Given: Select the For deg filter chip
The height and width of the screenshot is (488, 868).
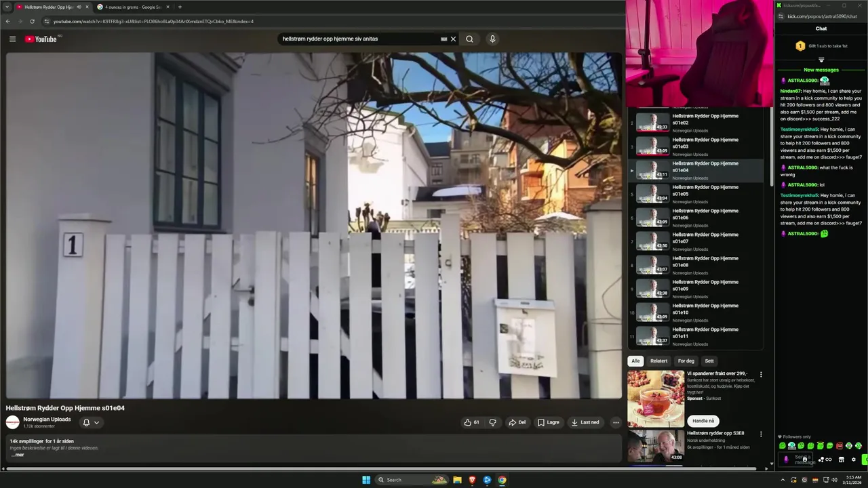Looking at the screenshot, I should click(x=686, y=361).
